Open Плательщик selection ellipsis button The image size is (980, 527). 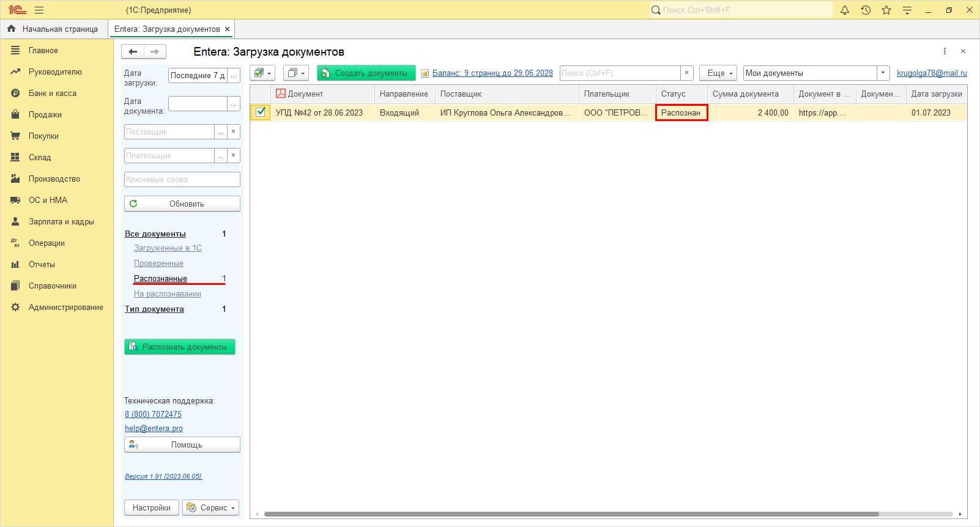pyautogui.click(x=221, y=156)
